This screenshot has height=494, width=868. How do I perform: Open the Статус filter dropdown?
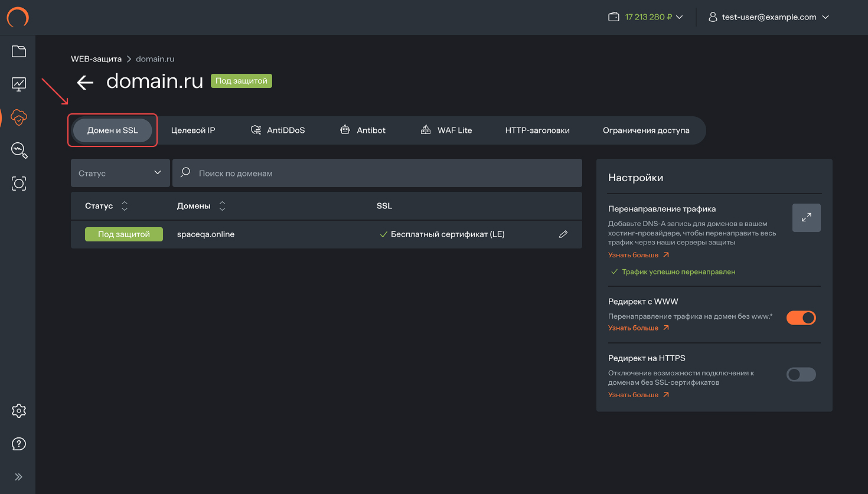pos(120,173)
